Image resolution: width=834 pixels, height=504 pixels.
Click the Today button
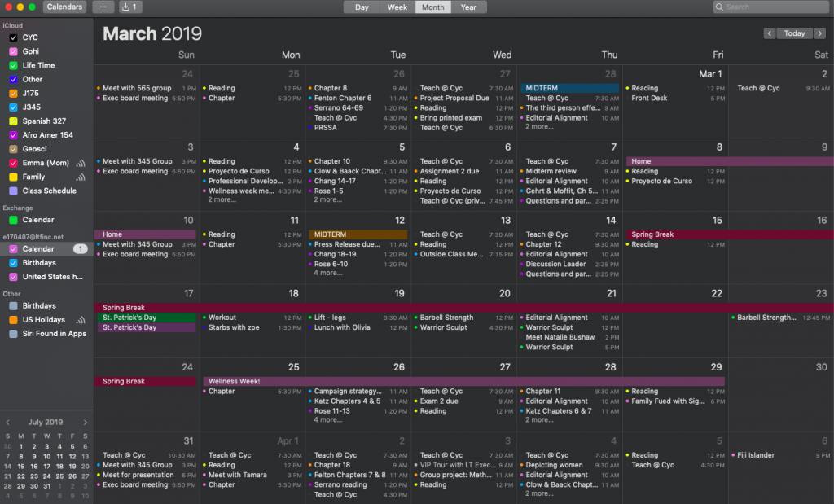[x=794, y=33]
